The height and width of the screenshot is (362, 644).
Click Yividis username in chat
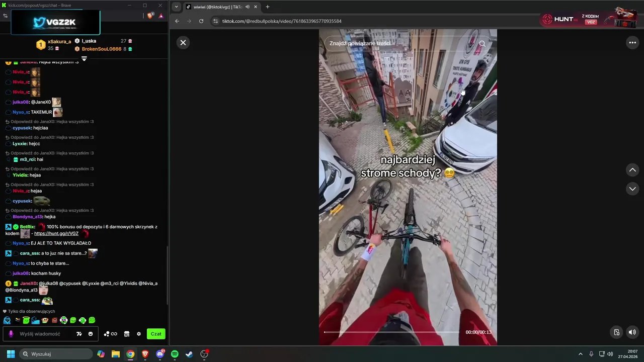(x=21, y=175)
